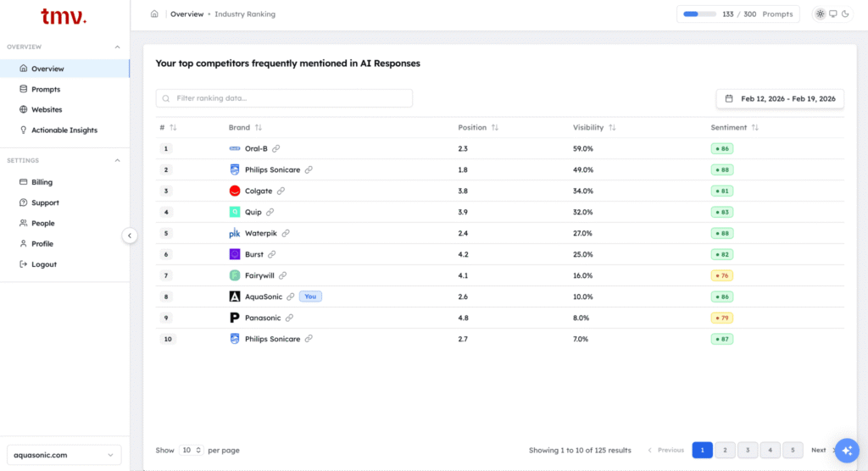Viewport: 868px width, 471px height.
Task: Open link icon next to Quip
Action: [x=270, y=212]
